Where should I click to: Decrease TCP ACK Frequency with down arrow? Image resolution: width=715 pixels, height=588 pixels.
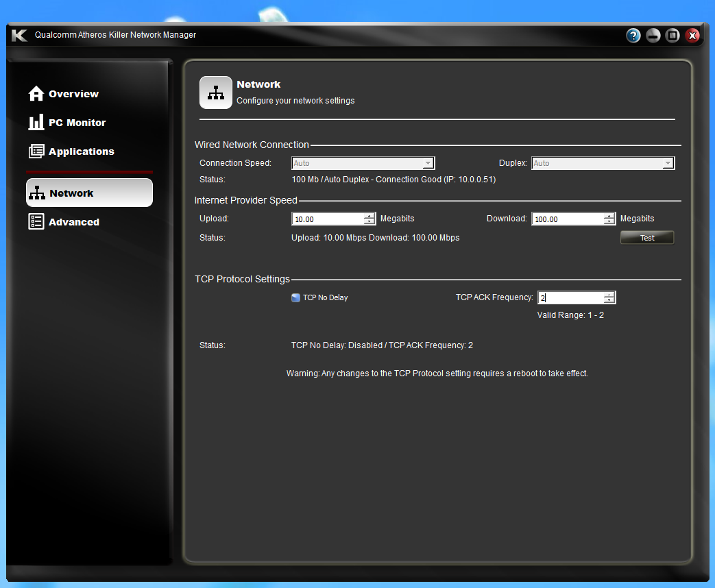click(609, 300)
